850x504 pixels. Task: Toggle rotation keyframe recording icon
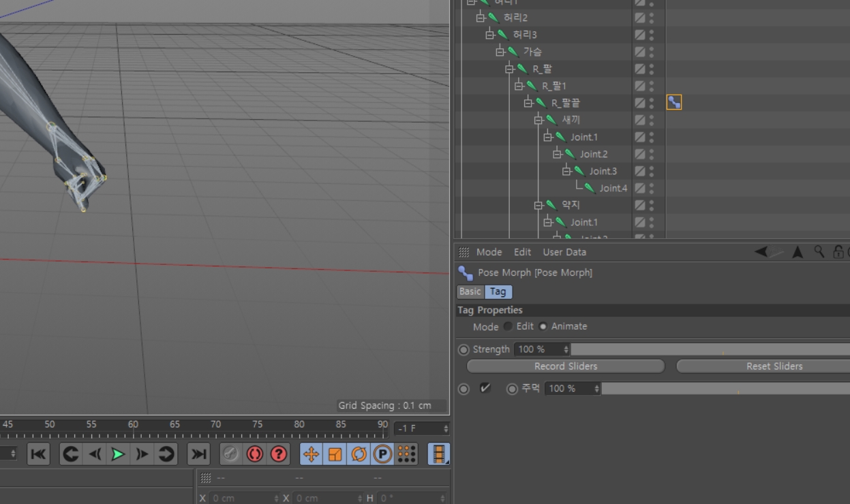pyautogui.click(x=359, y=454)
